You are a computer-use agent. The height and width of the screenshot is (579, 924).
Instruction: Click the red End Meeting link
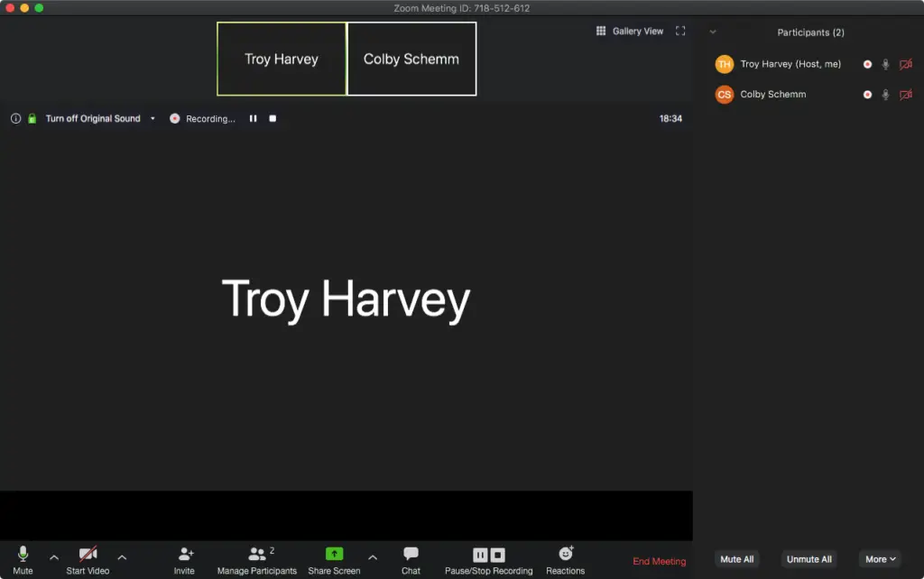pos(659,561)
